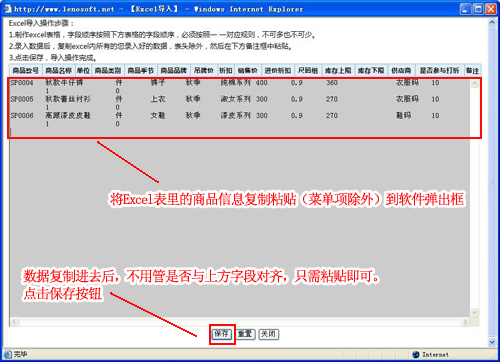Image resolution: width=500 pixels, height=362 pixels.
Task: Click the text area's scroll-down arrow
Action: click(474, 312)
